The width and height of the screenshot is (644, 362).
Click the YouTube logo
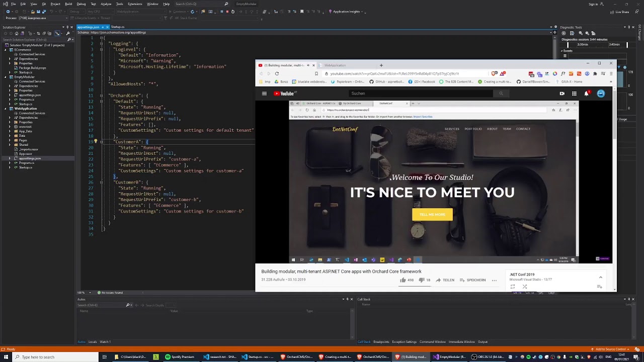point(284,94)
